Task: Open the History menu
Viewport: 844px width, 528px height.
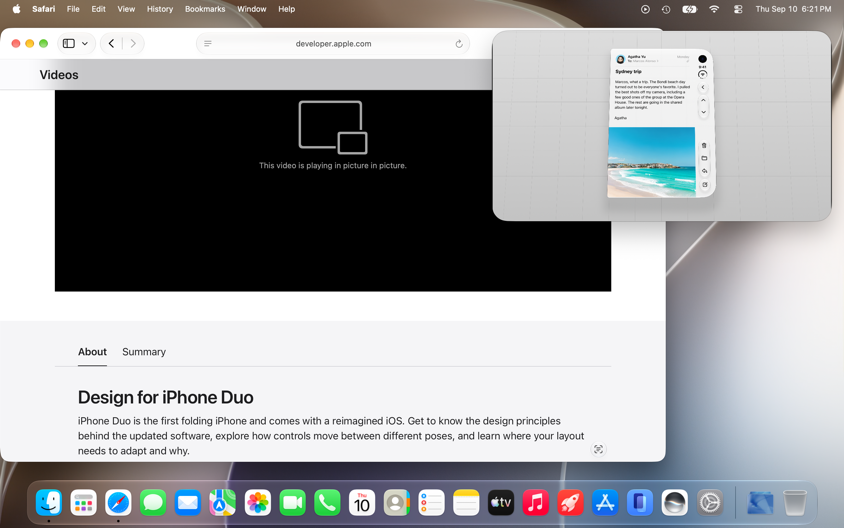Action: pyautogui.click(x=160, y=9)
